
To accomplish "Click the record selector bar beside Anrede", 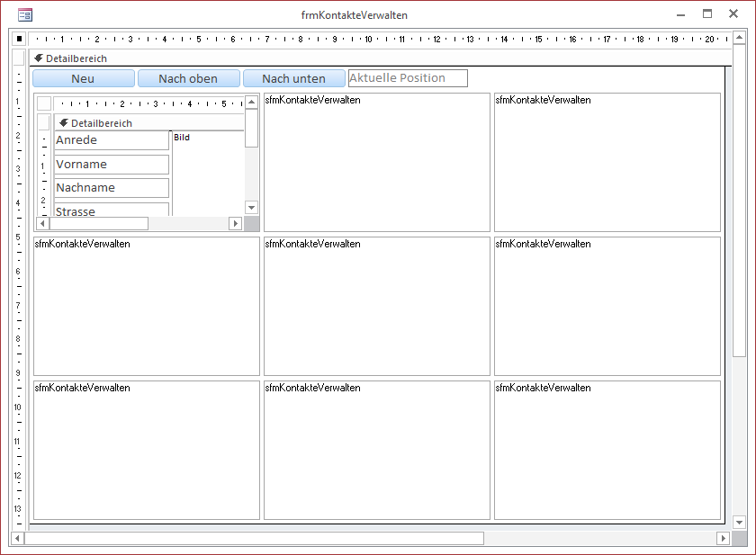I will 43,140.
